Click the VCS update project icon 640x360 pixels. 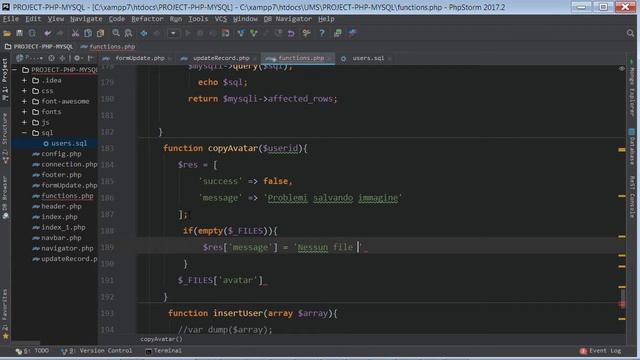(241, 33)
